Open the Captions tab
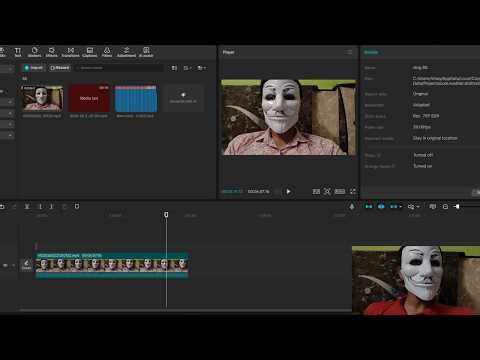The width and height of the screenshot is (480, 360). 90,52
